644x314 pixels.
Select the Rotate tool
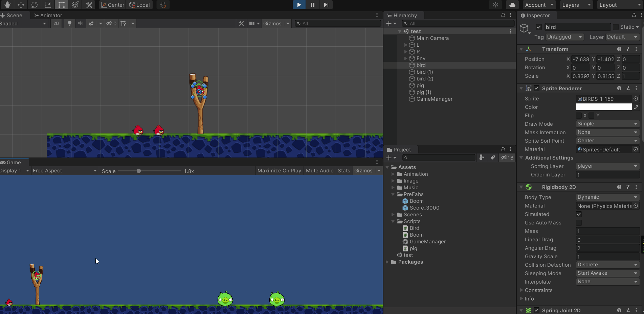(x=35, y=5)
